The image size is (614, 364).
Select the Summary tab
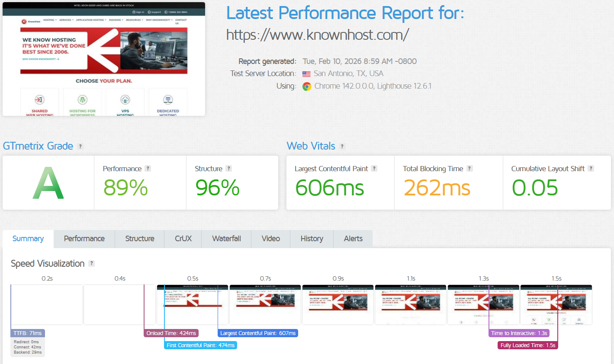click(28, 239)
